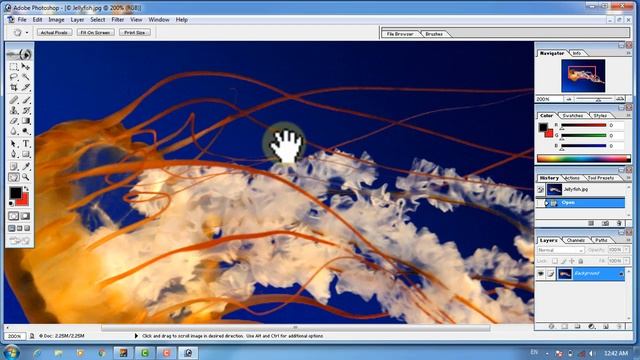
Task: Select the Eraser tool
Action: [x=13, y=121]
